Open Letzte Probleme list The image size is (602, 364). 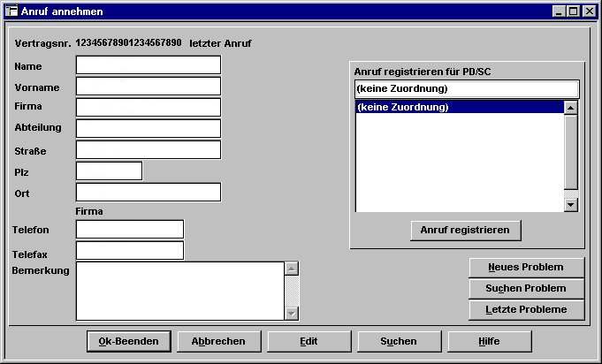527,309
